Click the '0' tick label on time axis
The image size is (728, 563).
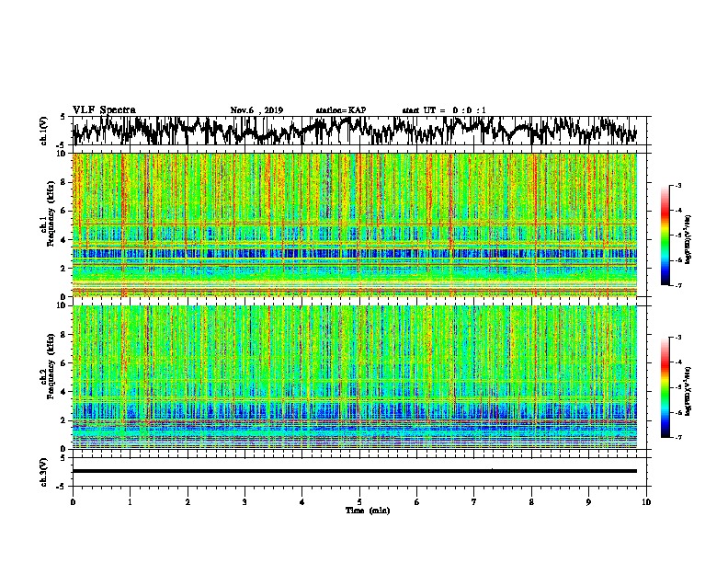point(73,502)
